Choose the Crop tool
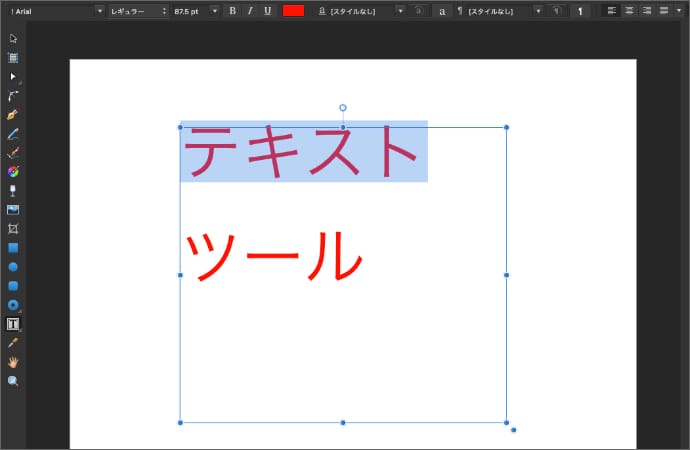Viewport: 690px width, 450px height. pos(13,228)
